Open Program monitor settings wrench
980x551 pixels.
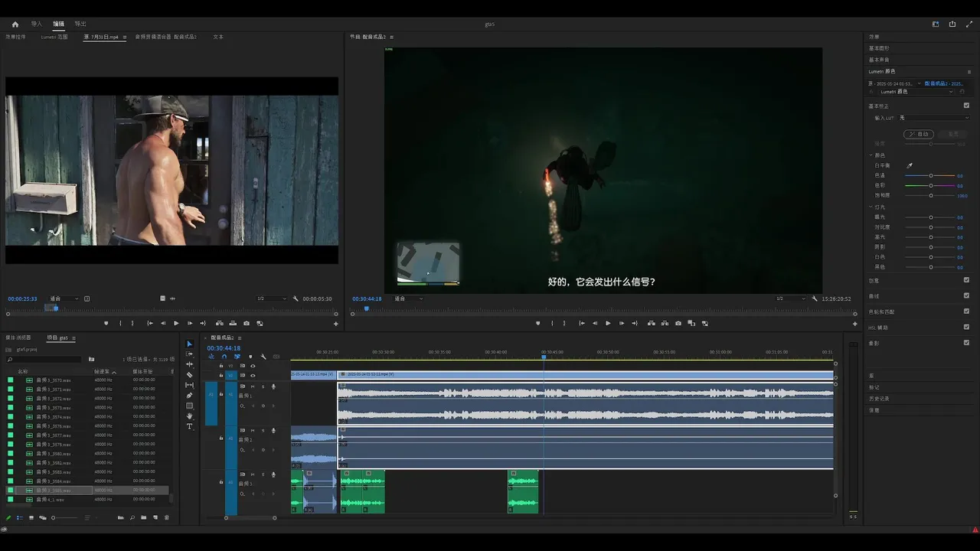tap(815, 298)
